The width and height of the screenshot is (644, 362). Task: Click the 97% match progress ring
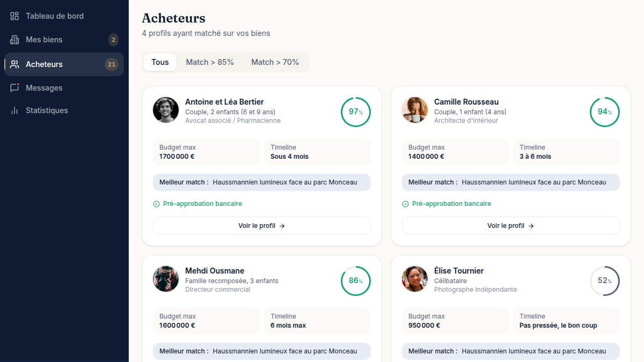click(x=356, y=112)
